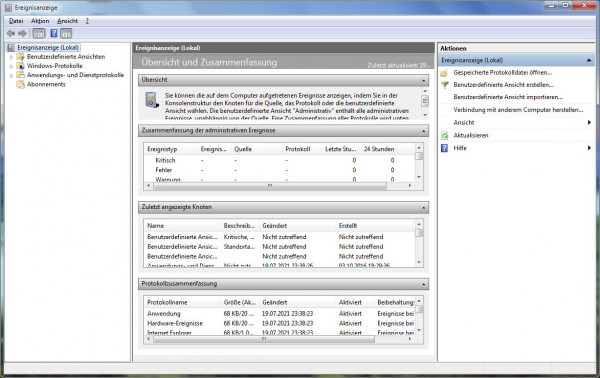Click the Anwendungs- und Dienstprotokolle folder icon

(x=20, y=75)
